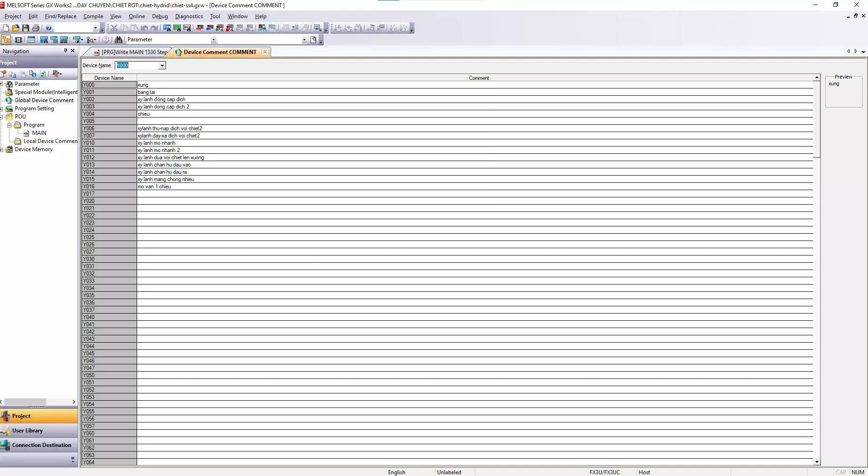Click the Property info icon in Project panel
This screenshot has width=868, height=476.
33,74
